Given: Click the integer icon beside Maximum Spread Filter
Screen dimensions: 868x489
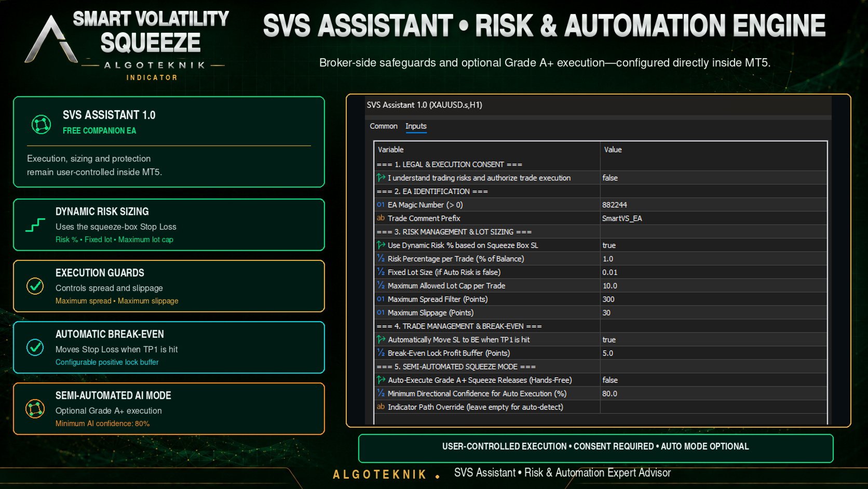Looking at the screenshot, I should tap(381, 299).
